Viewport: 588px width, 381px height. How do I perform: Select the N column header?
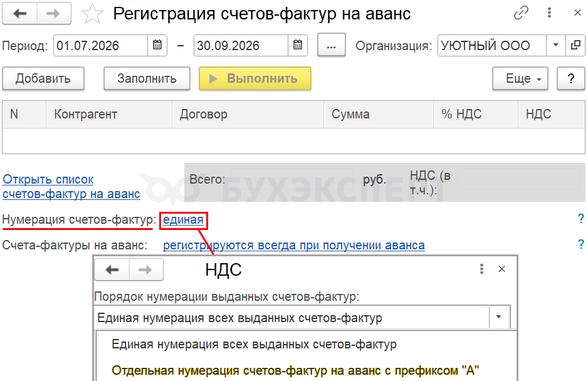24,115
